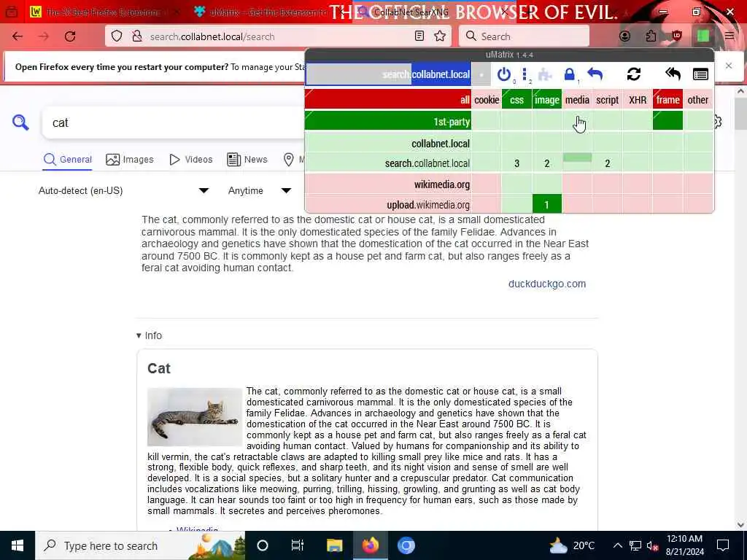Image resolution: width=747 pixels, height=560 pixels.
Task: Click the taskbar Type here to search box
Action: [x=141, y=545]
